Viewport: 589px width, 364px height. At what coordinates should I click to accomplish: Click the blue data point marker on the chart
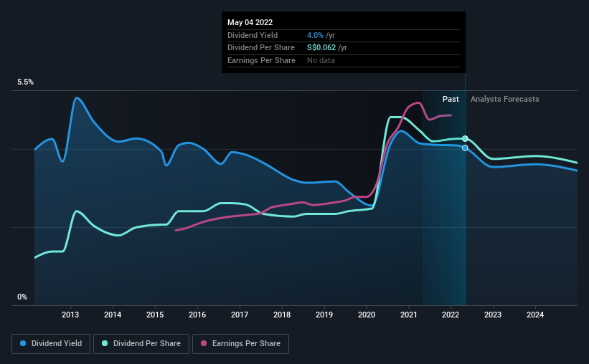465,148
